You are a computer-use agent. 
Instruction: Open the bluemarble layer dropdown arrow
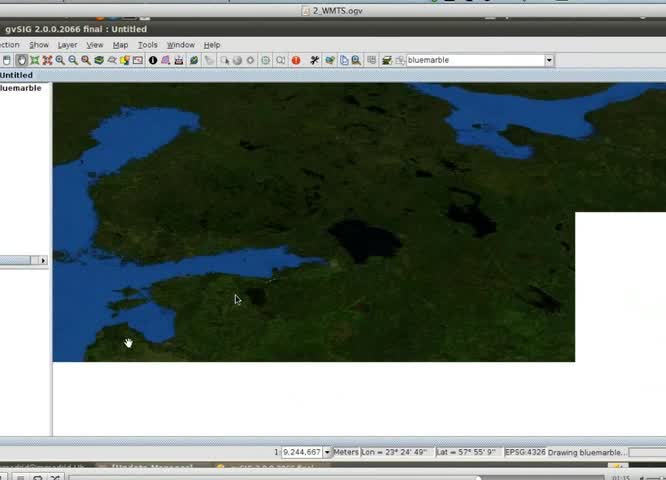[549, 60]
